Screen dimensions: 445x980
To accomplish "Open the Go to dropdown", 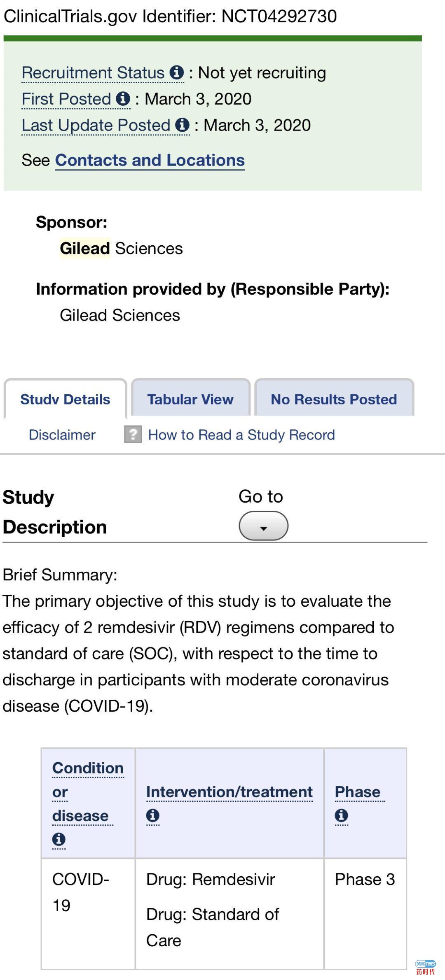I will (263, 526).
